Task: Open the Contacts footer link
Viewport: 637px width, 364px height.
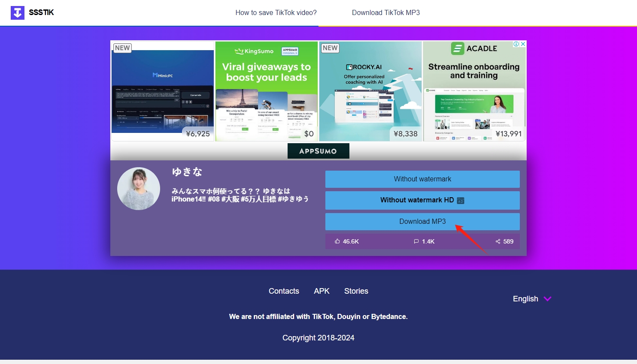Action: 284,291
